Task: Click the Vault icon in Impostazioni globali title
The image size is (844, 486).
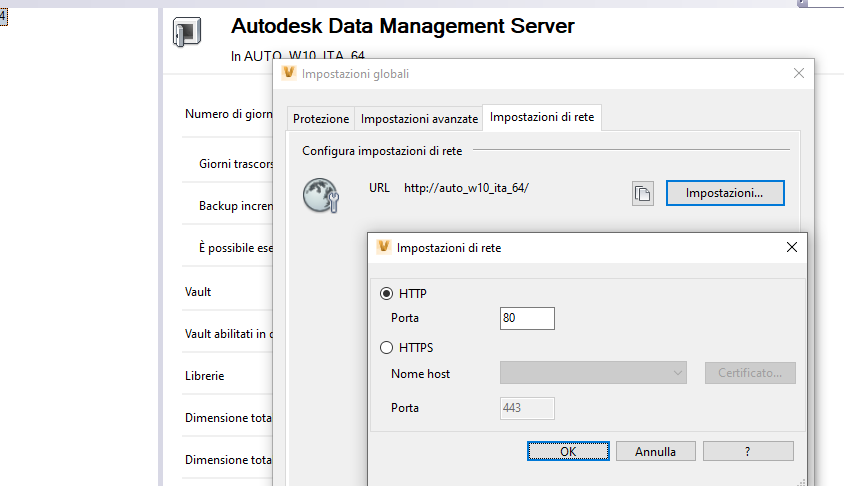Action: pyautogui.click(x=289, y=73)
